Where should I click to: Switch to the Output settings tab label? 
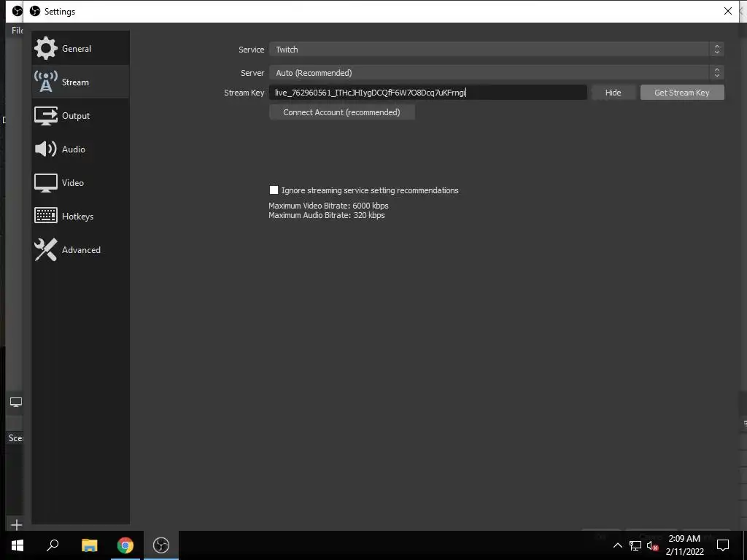[x=76, y=116]
